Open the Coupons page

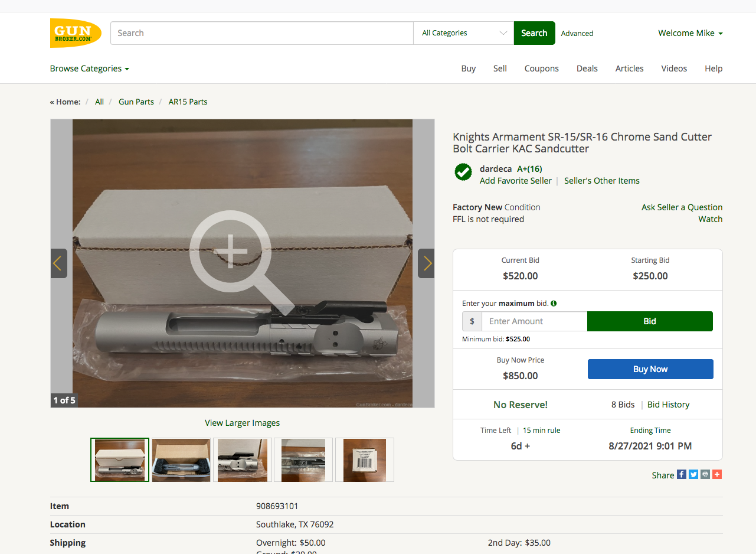542,69
